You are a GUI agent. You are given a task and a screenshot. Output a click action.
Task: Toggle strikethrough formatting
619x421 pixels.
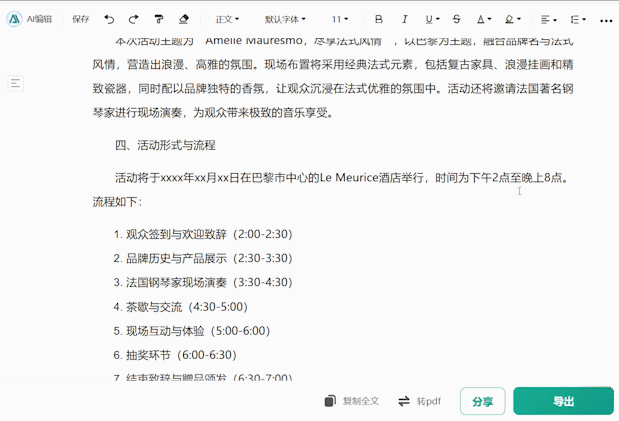[x=457, y=19]
